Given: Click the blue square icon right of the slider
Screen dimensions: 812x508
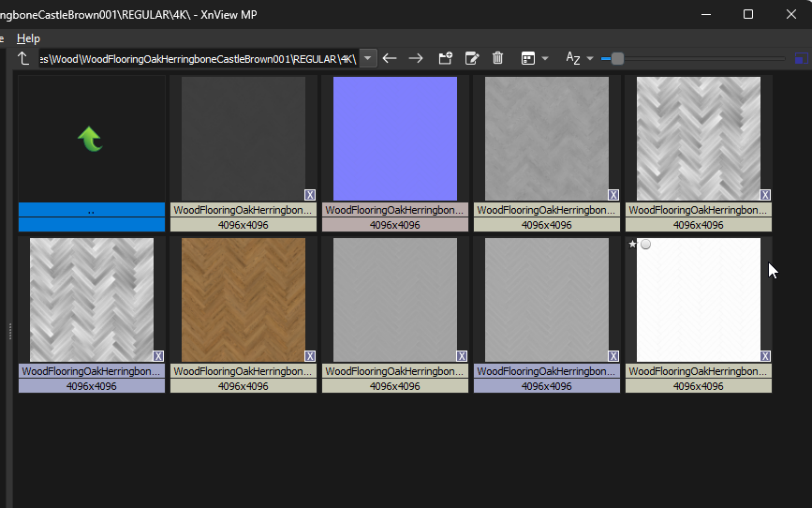Looking at the screenshot, I should point(801,58).
